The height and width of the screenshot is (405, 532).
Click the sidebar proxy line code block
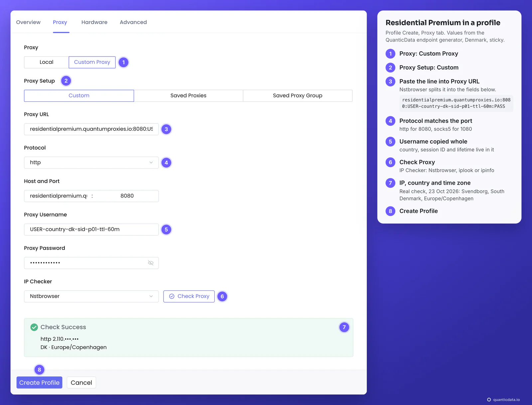[456, 103]
